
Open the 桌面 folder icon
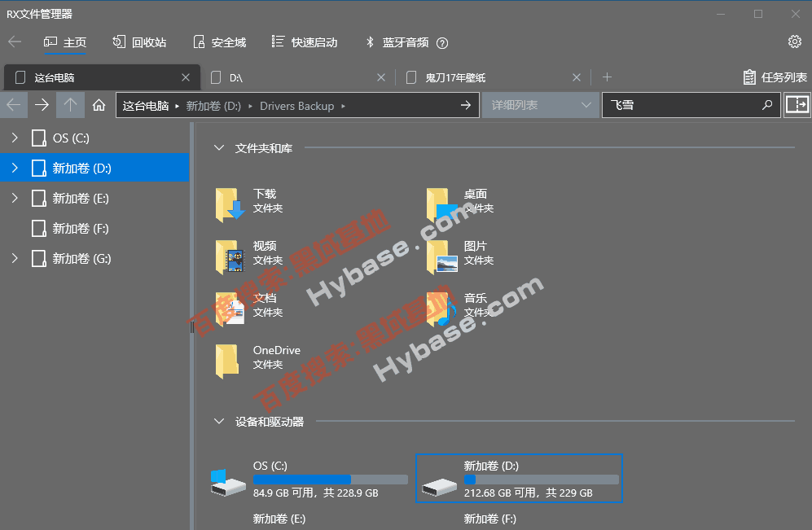[x=441, y=205]
